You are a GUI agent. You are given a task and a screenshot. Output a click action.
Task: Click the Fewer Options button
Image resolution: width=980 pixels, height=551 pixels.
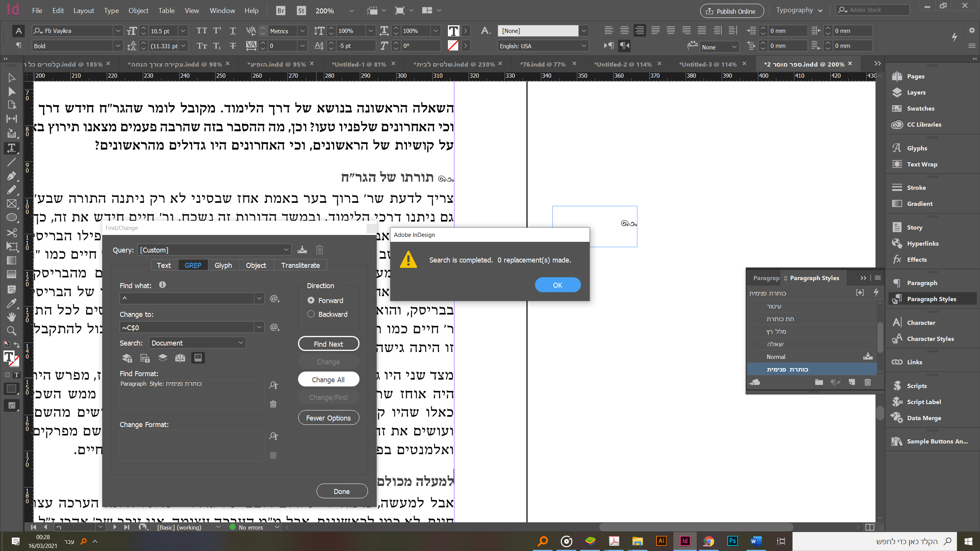328,418
